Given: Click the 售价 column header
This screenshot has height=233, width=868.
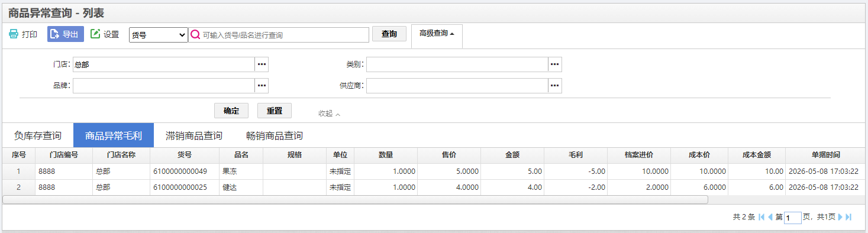Looking at the screenshot, I should [449, 155].
